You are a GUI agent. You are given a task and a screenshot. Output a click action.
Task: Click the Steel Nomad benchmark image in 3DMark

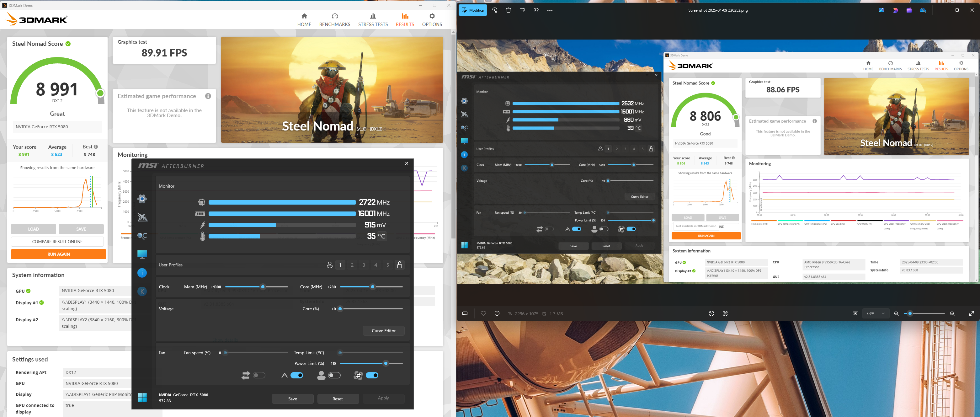(x=332, y=90)
